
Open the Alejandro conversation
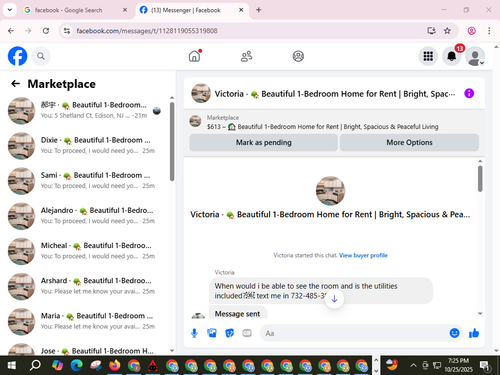85,216
